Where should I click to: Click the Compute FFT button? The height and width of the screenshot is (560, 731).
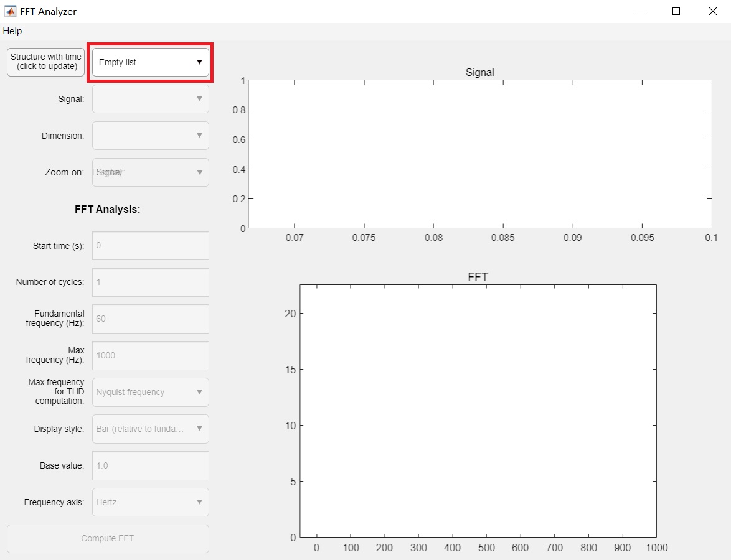click(x=108, y=539)
